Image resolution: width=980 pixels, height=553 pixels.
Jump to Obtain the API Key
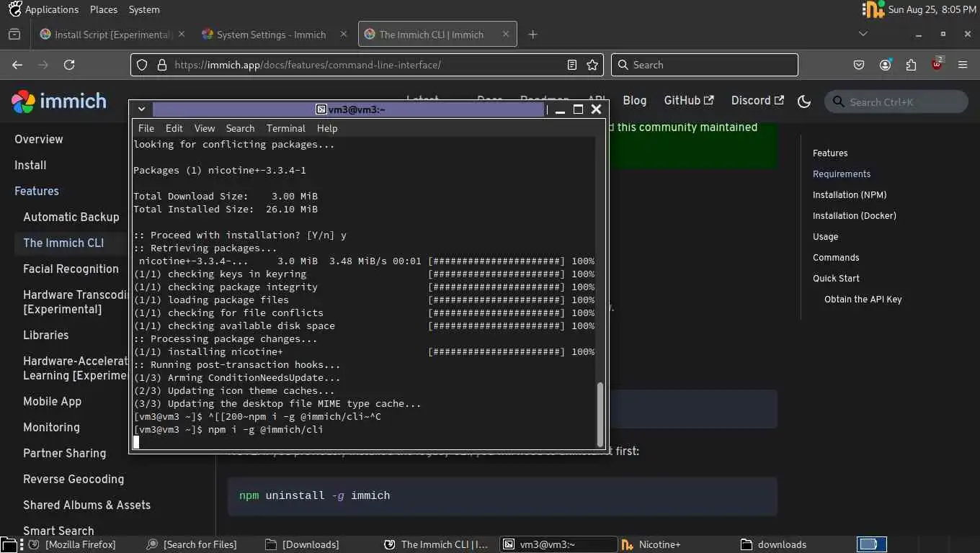pyautogui.click(x=863, y=299)
